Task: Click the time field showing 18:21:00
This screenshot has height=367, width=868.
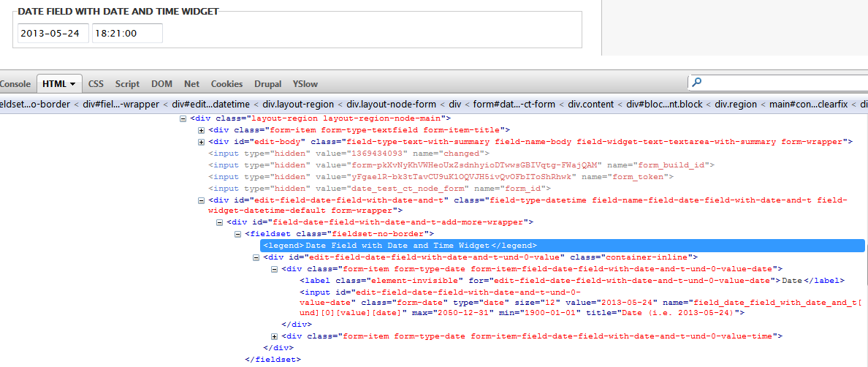Action: coord(127,33)
